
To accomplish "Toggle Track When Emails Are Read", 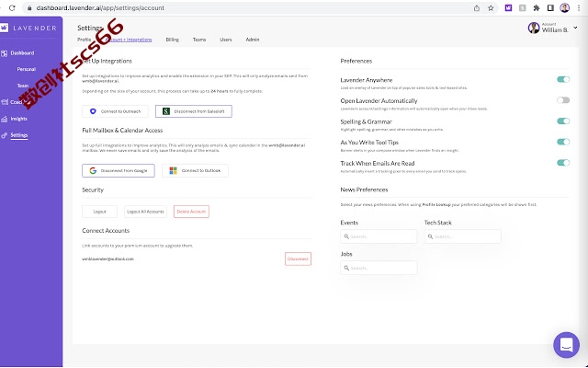I will 563,163.
